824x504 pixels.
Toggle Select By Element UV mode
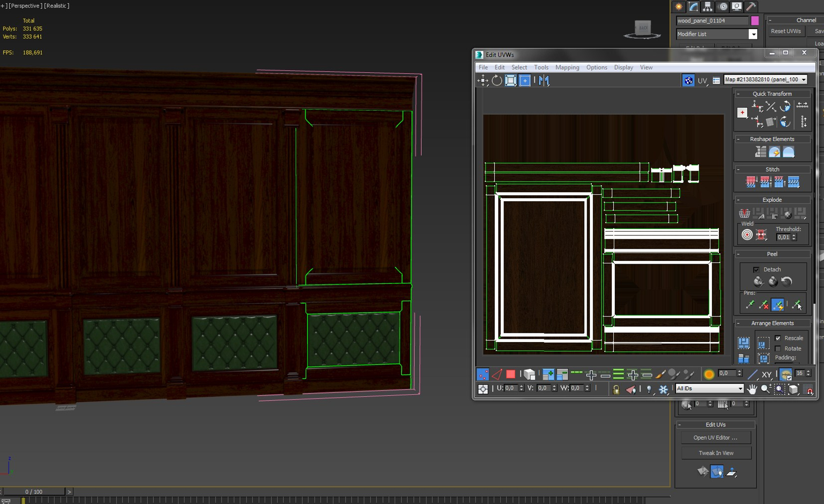pyautogui.click(x=529, y=374)
